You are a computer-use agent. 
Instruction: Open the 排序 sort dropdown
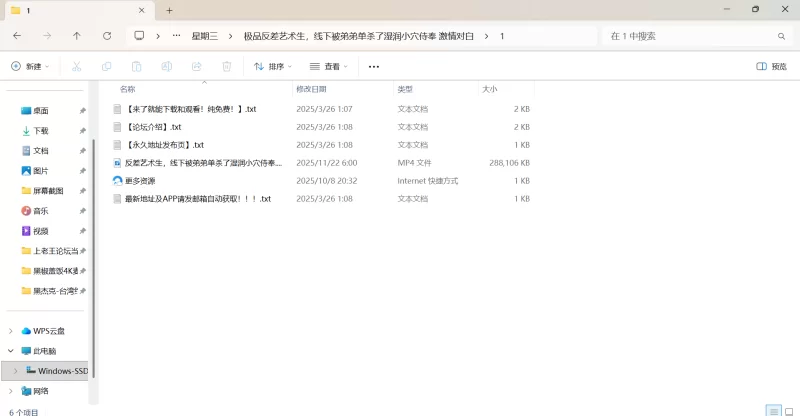click(273, 66)
